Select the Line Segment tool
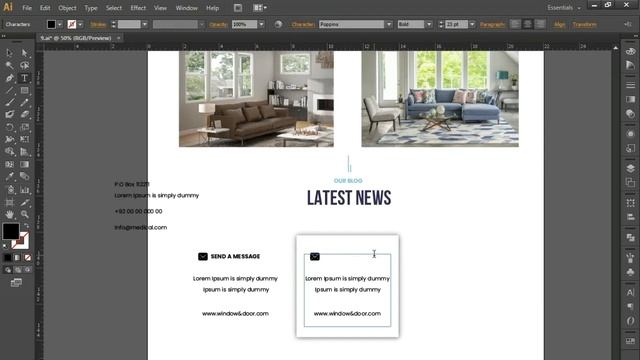 [x=9, y=90]
